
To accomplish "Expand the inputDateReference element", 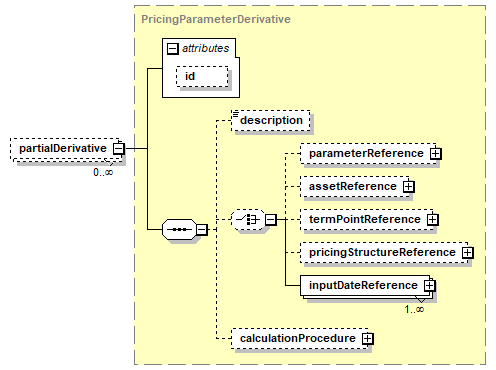I will coord(429,286).
